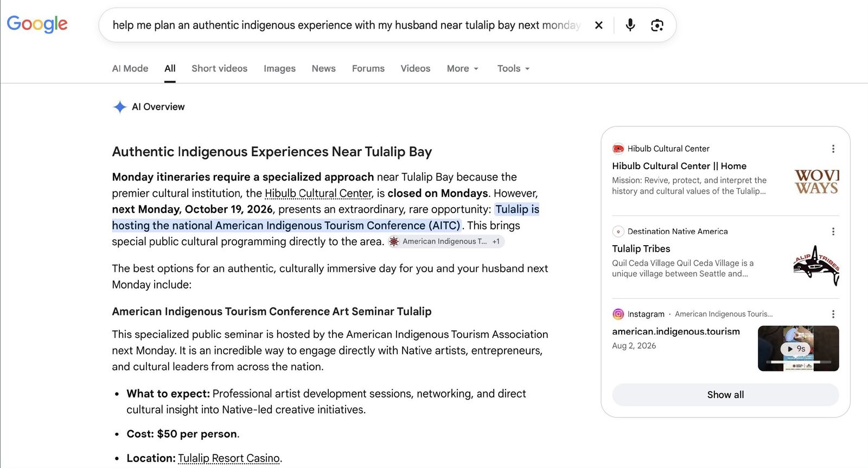Switch to AI Mode tab
Viewport: 868px width, 468px height.
(130, 68)
